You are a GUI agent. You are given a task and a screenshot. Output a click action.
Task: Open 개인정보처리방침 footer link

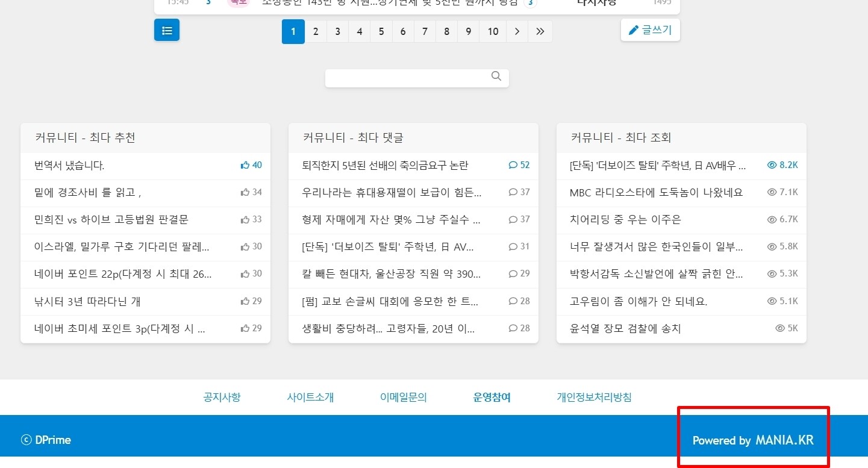pyautogui.click(x=595, y=397)
